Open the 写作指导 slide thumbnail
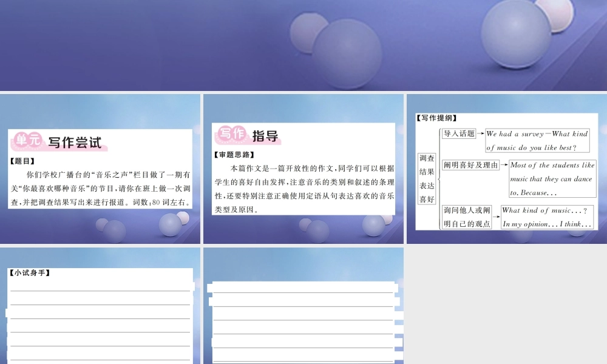The height and width of the screenshot is (364, 607). pyautogui.click(x=303, y=169)
